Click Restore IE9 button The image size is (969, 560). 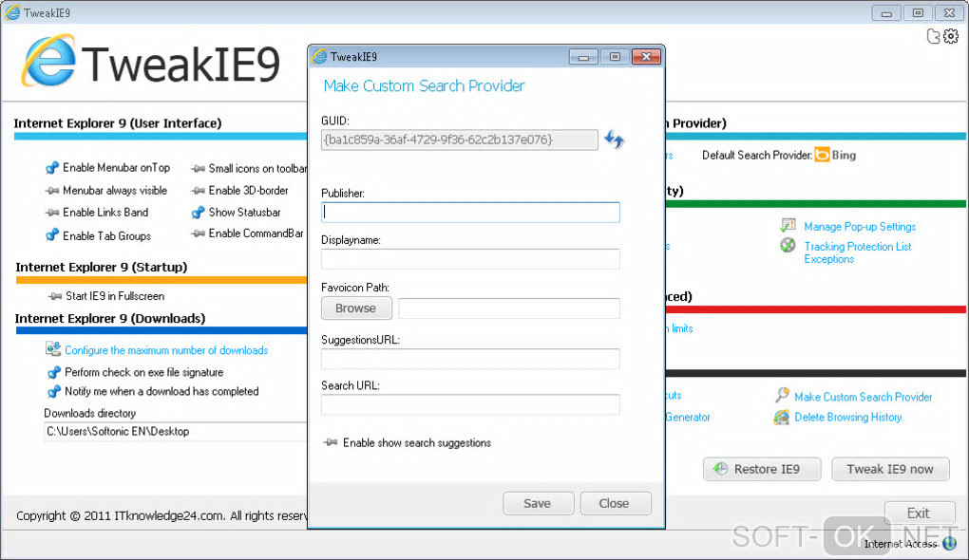point(762,469)
